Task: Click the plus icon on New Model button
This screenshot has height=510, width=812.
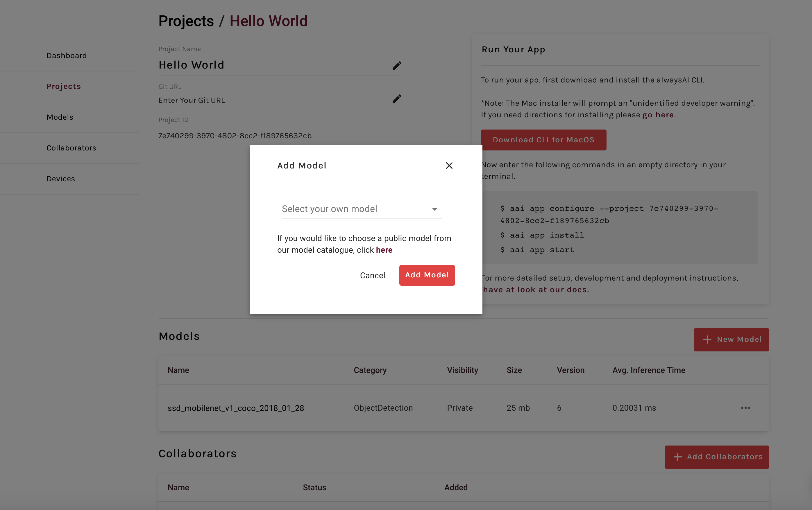Action: coord(707,340)
